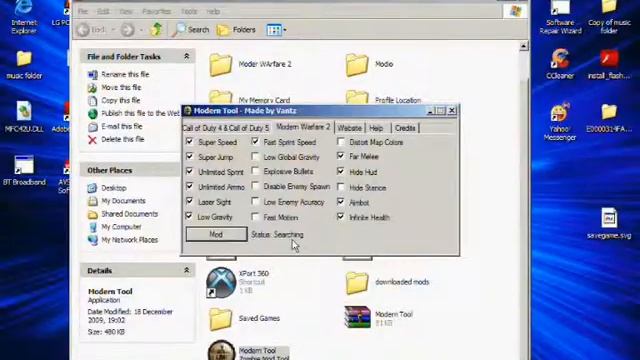640x360 pixels.
Task: Collapse the Details panel
Action: pyautogui.click(x=187, y=270)
